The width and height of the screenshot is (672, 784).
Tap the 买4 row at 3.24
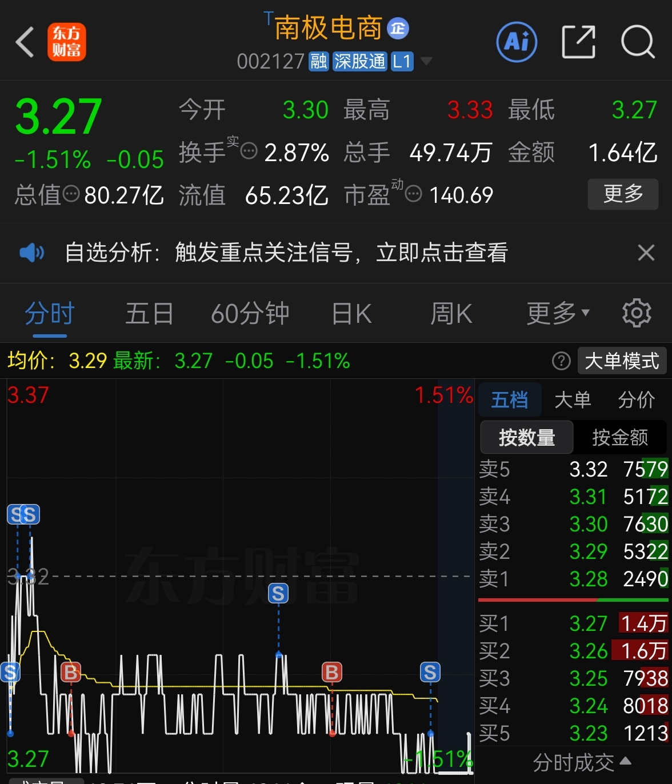pos(573,706)
